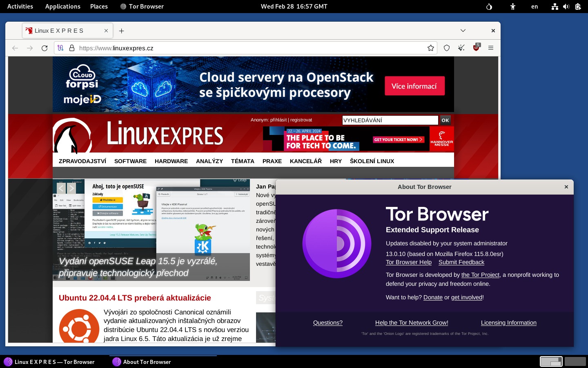Viewport: 588px width, 368px height.
Task: Open the GNOME Activities overview
Action: pyautogui.click(x=20, y=7)
